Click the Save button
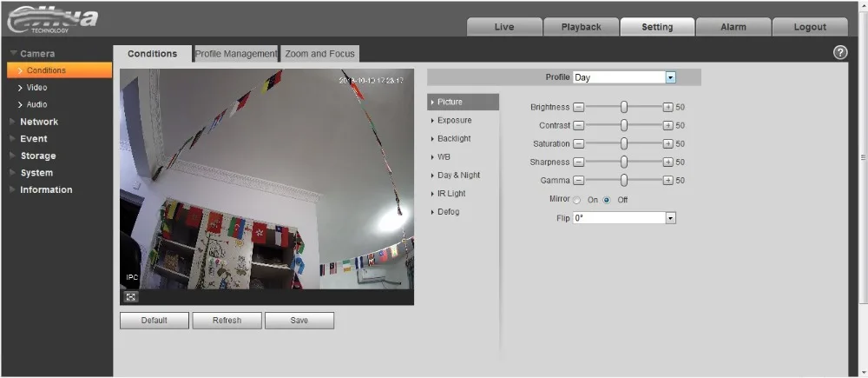This screenshot has width=868, height=378. pos(299,321)
